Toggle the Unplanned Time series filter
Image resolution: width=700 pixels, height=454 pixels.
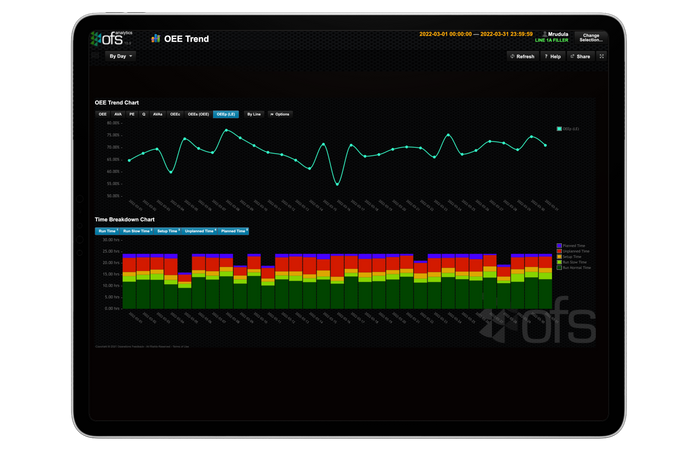coord(200,231)
